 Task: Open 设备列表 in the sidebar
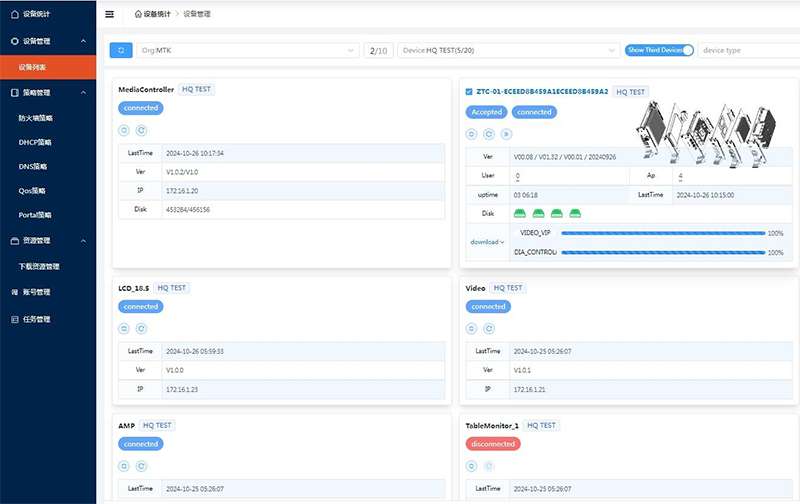coord(48,67)
